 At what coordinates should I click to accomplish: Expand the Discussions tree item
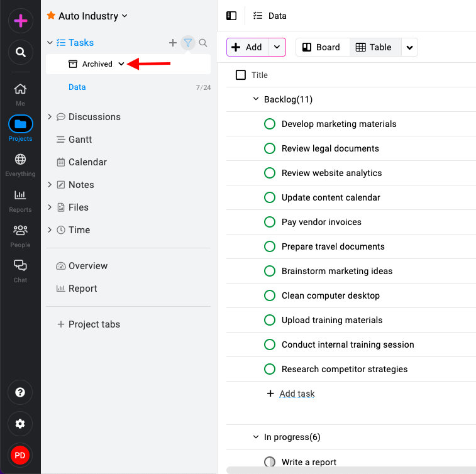(x=50, y=117)
